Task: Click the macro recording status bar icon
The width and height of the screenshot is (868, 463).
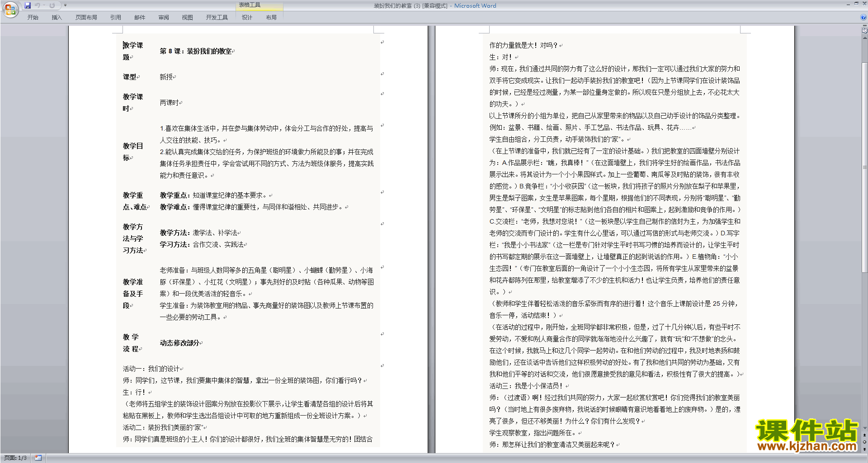Action: coord(38,458)
